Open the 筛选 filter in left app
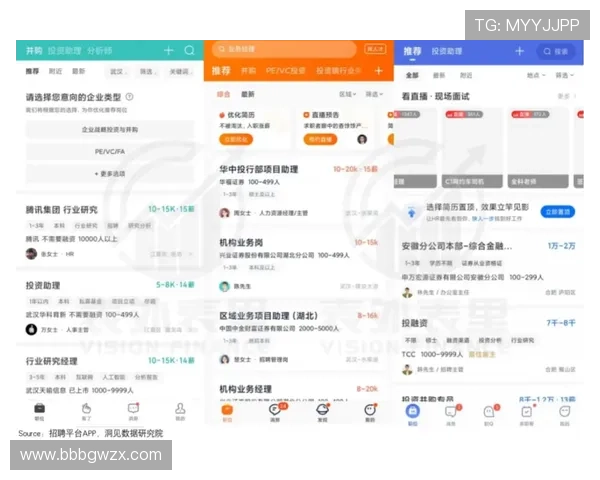The height and width of the screenshot is (480, 600). coord(148,72)
